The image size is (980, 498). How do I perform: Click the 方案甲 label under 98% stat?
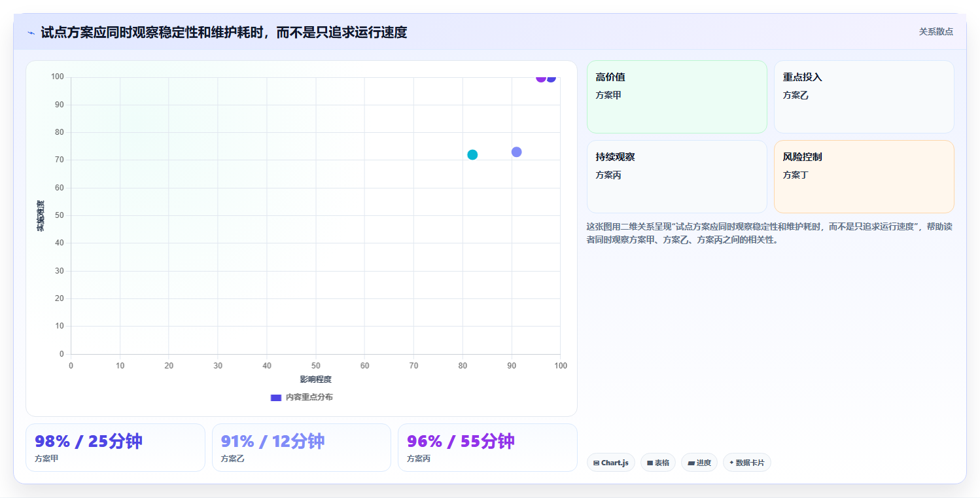pyautogui.click(x=46, y=459)
